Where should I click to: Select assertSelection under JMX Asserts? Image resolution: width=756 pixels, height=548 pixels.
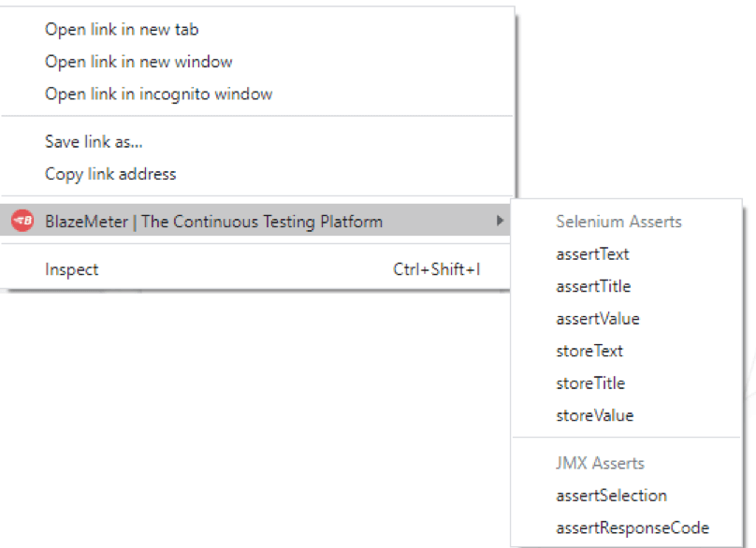click(x=611, y=496)
